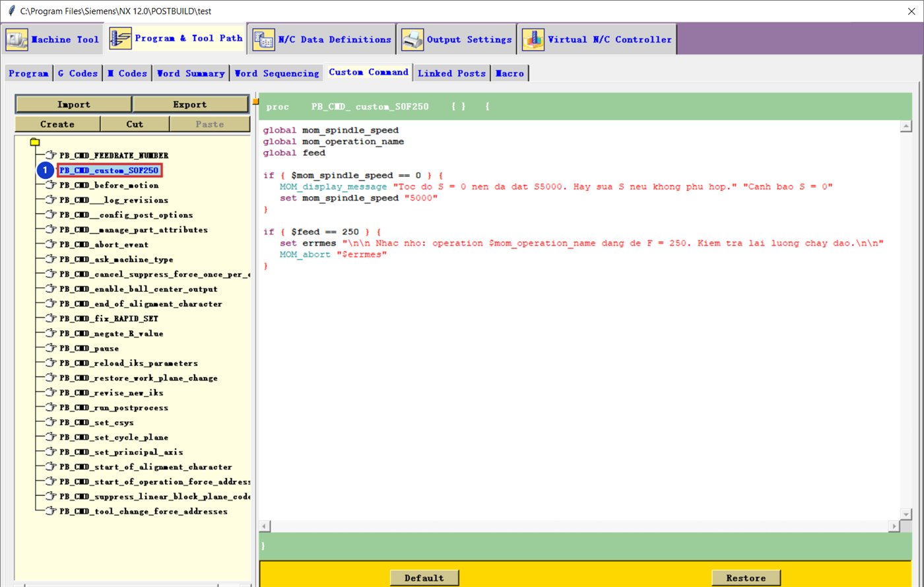Click the yellow folder icon atop the command tree
Image resolution: width=924 pixels, height=587 pixels.
[x=35, y=142]
